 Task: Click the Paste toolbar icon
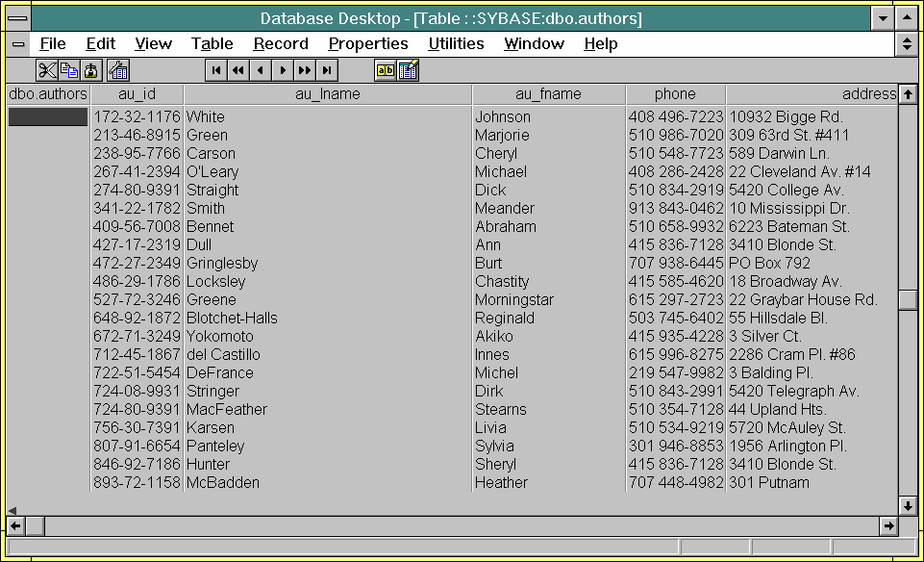[91, 70]
